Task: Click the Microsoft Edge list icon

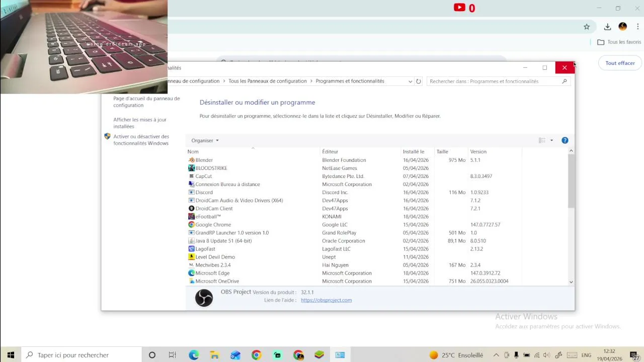Action: tap(191, 273)
